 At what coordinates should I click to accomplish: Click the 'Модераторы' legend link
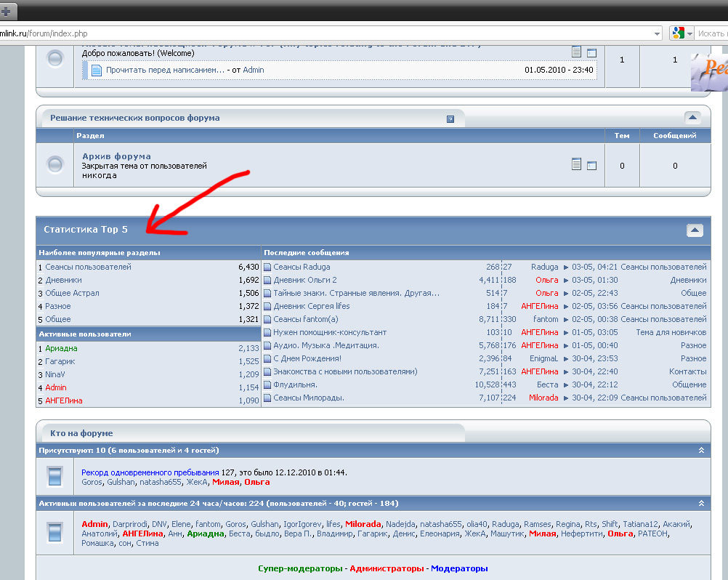tap(459, 568)
